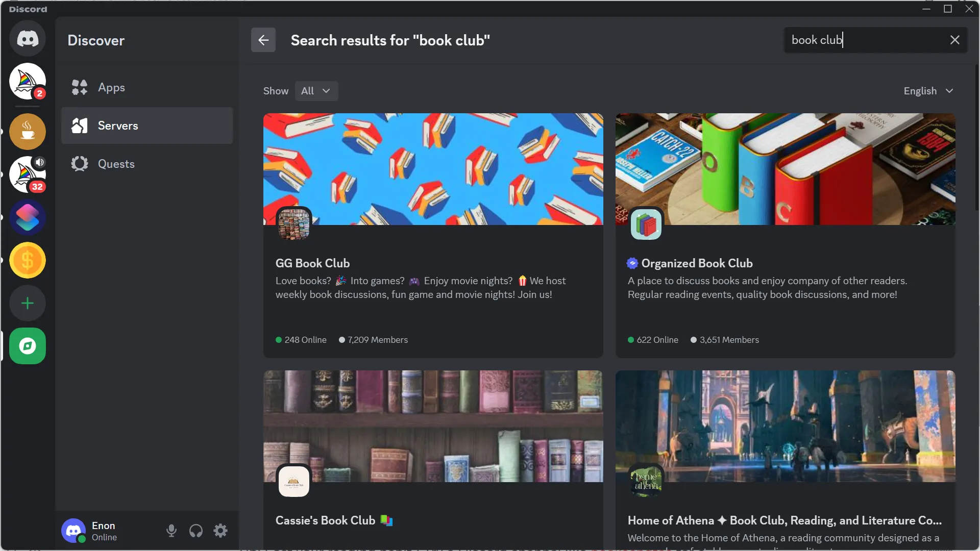Open Cassie's Book Club banner image
980x551 pixels.
[433, 426]
